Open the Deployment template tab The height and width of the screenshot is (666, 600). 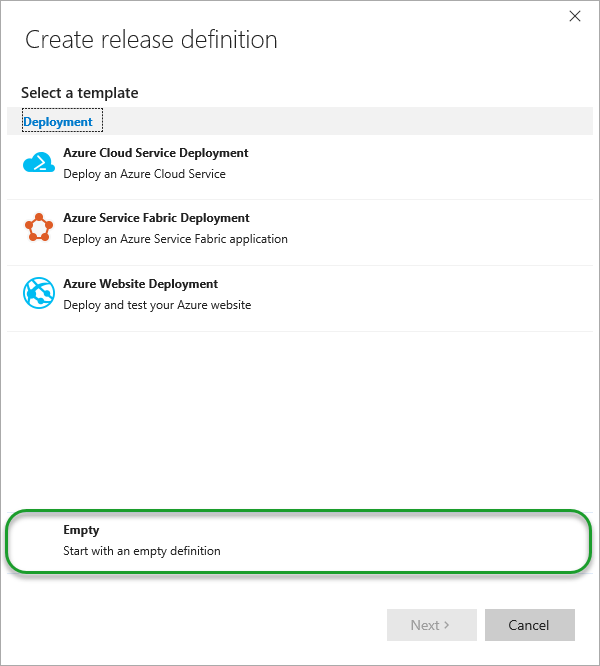62,121
